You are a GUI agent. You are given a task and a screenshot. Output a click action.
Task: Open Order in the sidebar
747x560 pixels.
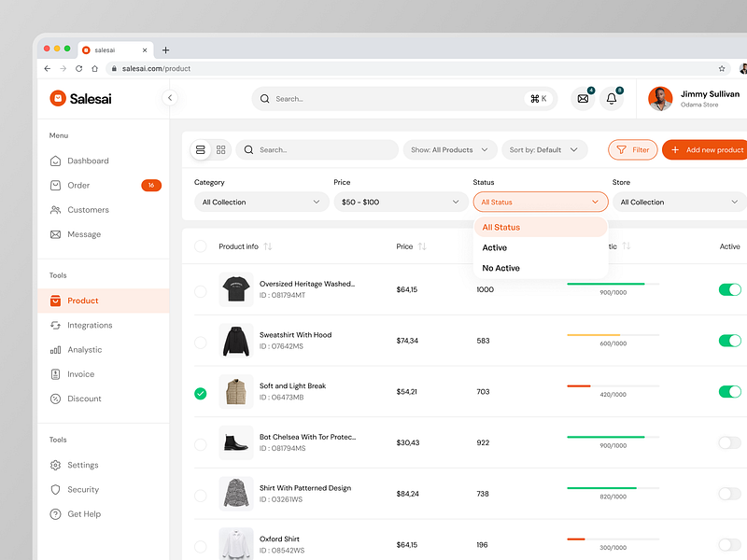point(104,185)
